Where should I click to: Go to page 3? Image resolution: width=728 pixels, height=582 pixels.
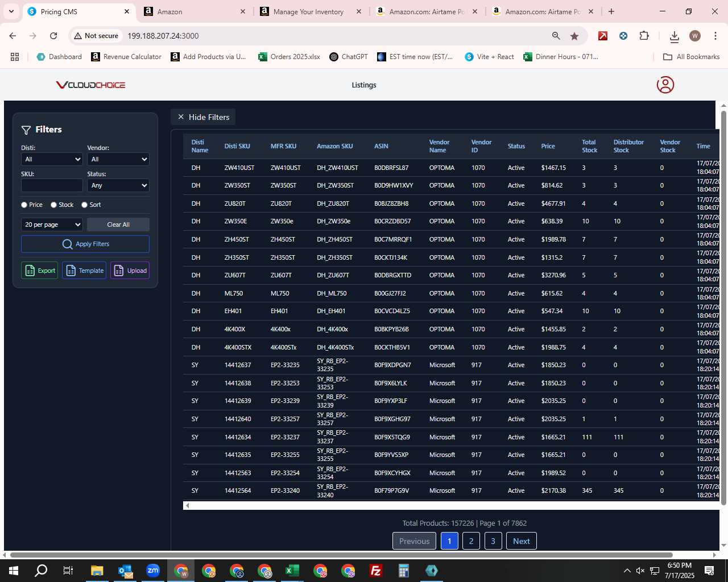click(x=493, y=541)
